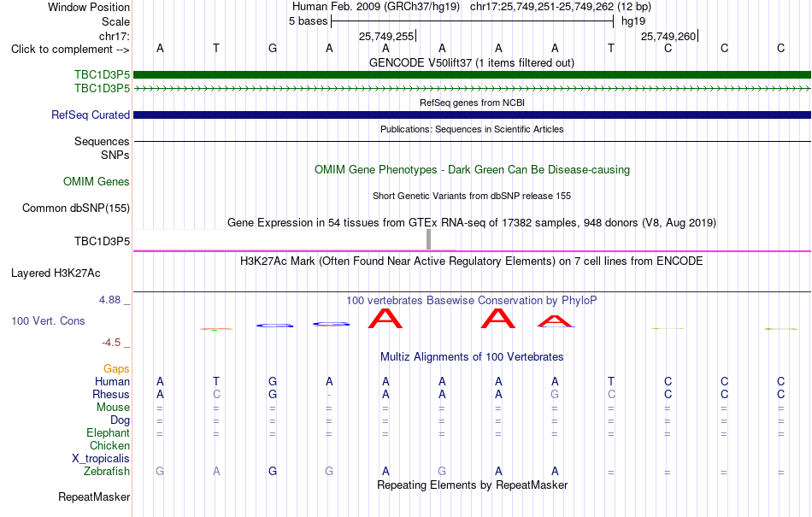
Task: Click the 'Click to complement -->' label
Action: (70, 50)
